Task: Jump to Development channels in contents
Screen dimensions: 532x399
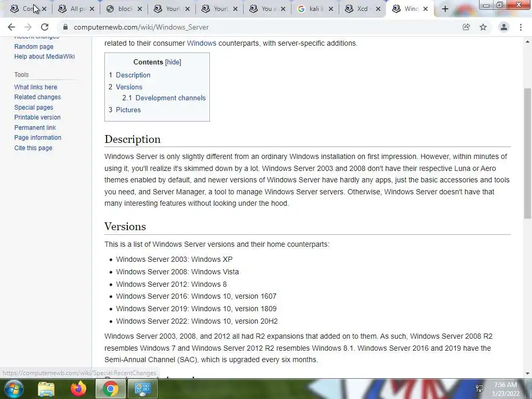Action: click(170, 98)
